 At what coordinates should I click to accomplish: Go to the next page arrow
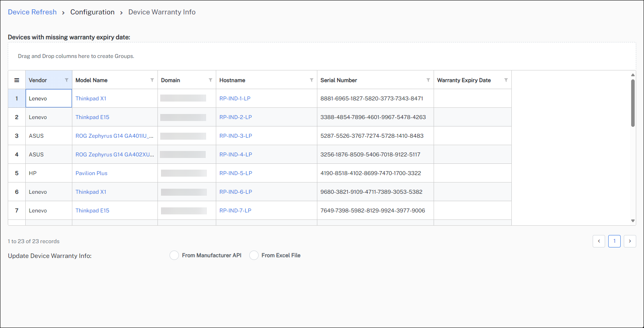[x=630, y=241]
